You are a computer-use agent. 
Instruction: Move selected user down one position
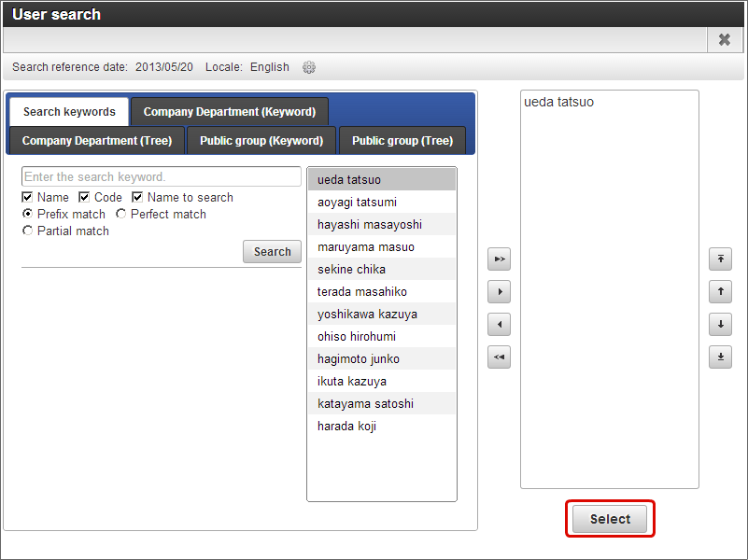(x=720, y=325)
